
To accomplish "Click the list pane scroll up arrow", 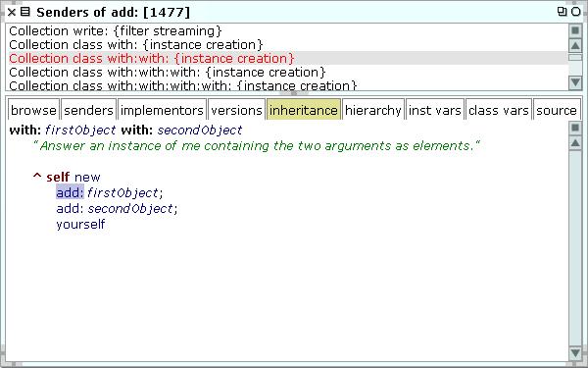I will point(575,46).
